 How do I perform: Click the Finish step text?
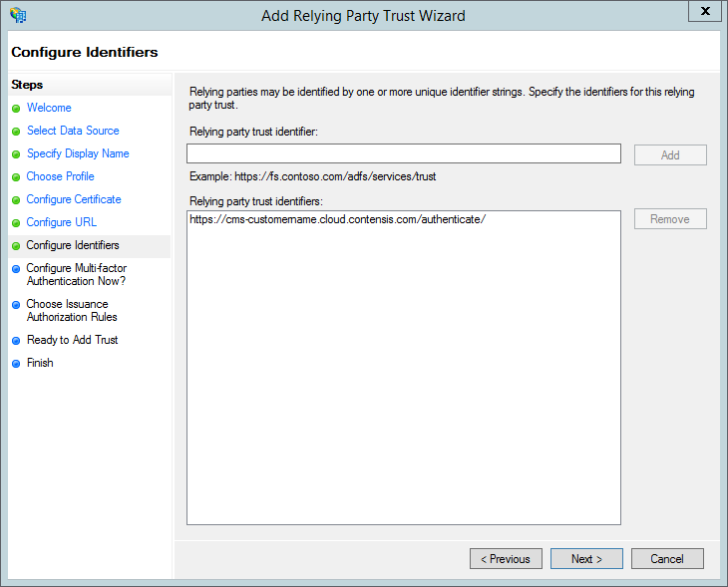click(x=40, y=363)
